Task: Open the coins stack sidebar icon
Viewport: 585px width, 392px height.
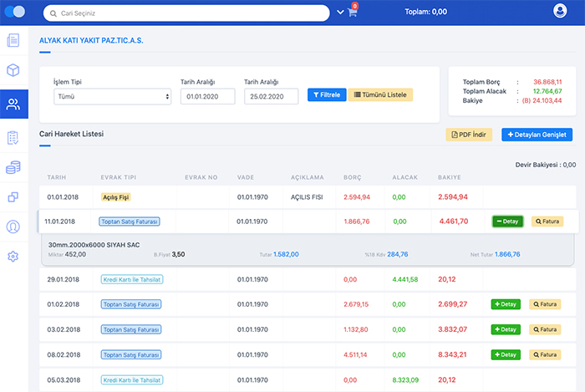Action: click(13, 167)
